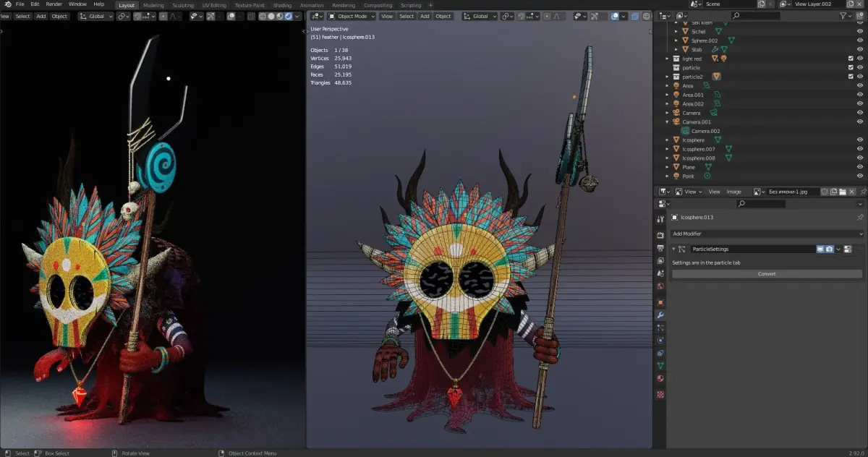868x457 pixels.
Task: Select rendered viewport shading in left viewport
Action: tap(290, 16)
